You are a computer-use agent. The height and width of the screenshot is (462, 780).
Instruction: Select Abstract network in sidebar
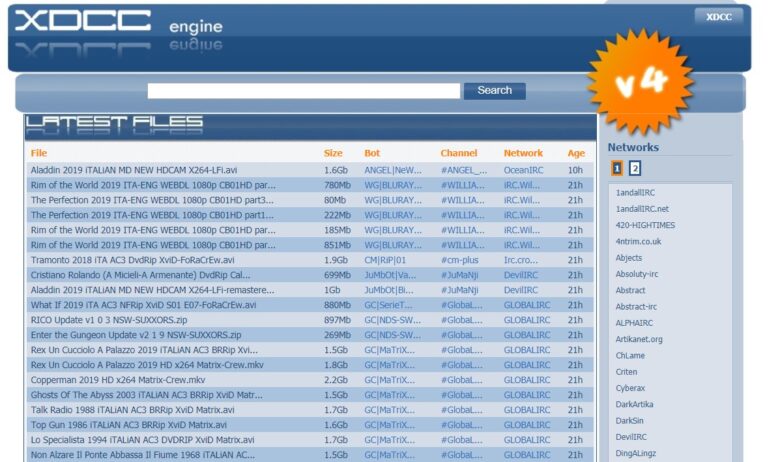tap(630, 290)
